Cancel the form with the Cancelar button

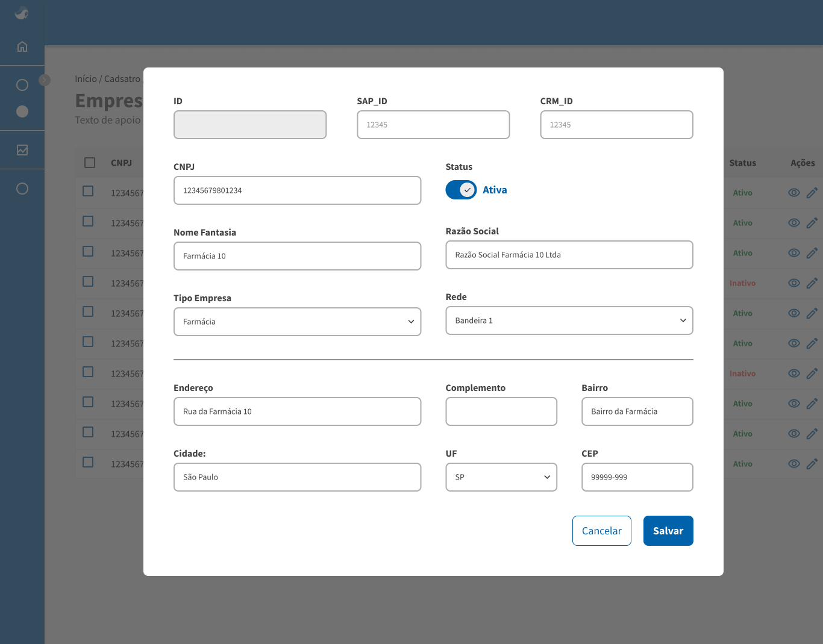tap(602, 531)
